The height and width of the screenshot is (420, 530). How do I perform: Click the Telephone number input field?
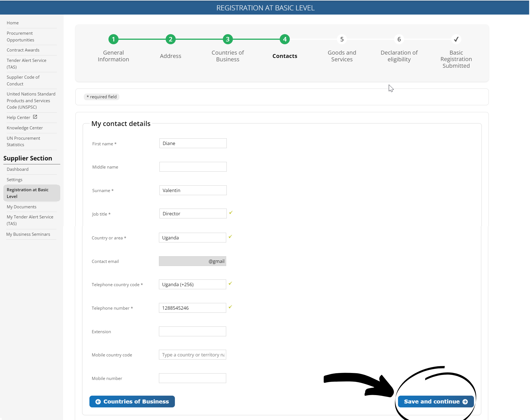click(x=192, y=308)
